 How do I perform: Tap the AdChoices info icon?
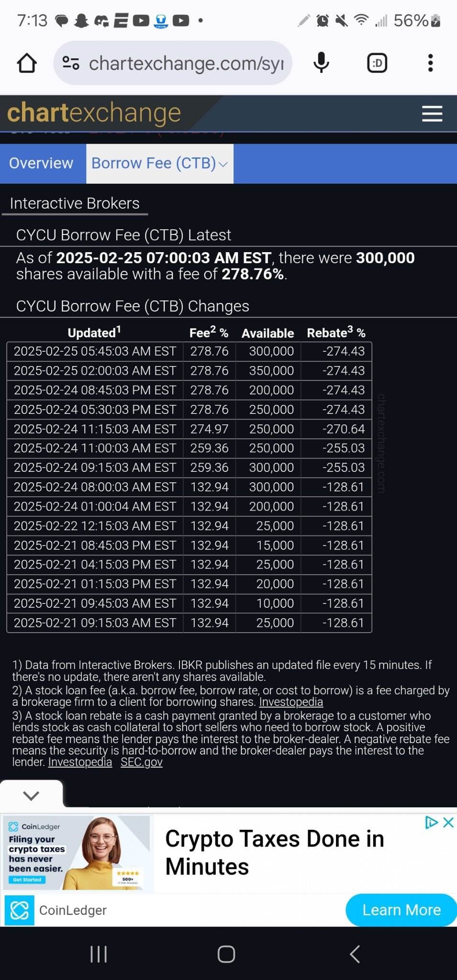click(x=432, y=823)
